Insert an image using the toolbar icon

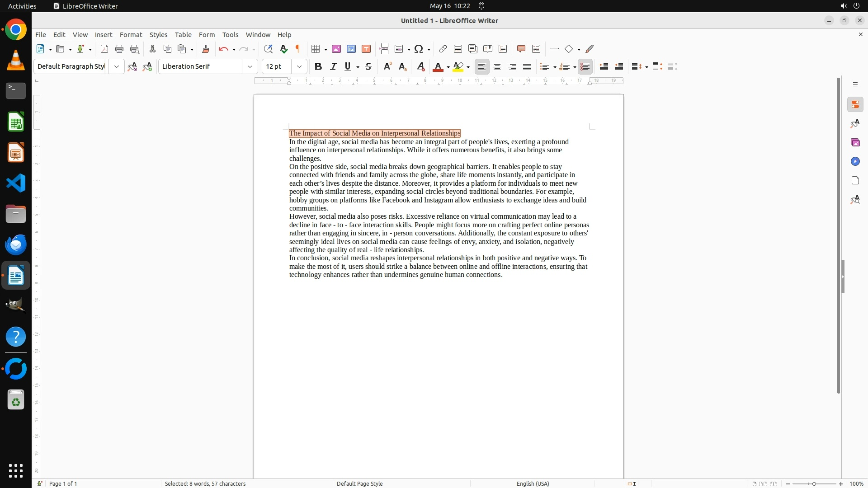(336, 49)
